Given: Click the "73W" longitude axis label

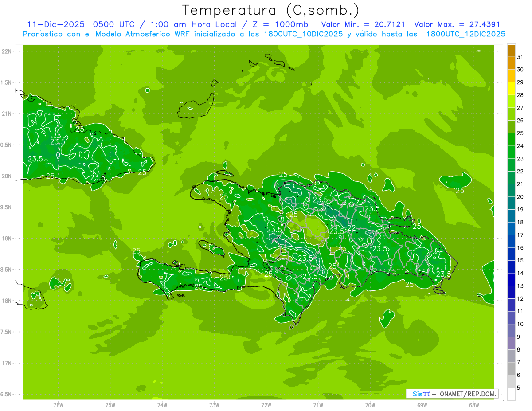Looking at the screenshot, I should point(214,405).
